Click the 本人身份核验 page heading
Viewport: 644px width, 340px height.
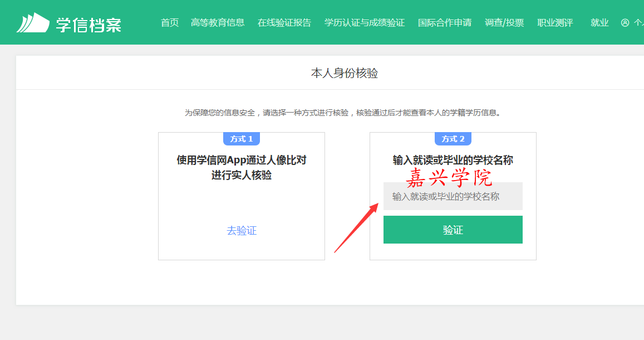[x=344, y=73]
